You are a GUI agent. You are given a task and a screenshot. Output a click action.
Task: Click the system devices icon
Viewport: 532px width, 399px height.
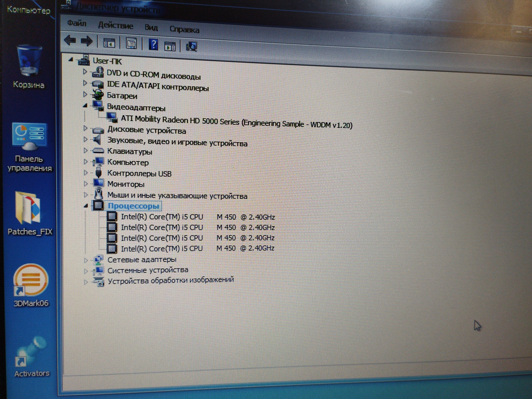[98, 270]
